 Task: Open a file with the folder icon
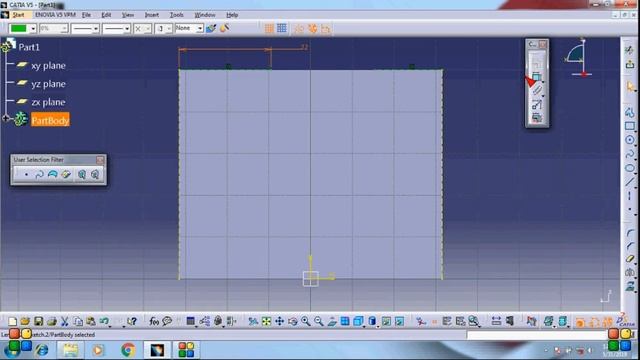point(25,322)
